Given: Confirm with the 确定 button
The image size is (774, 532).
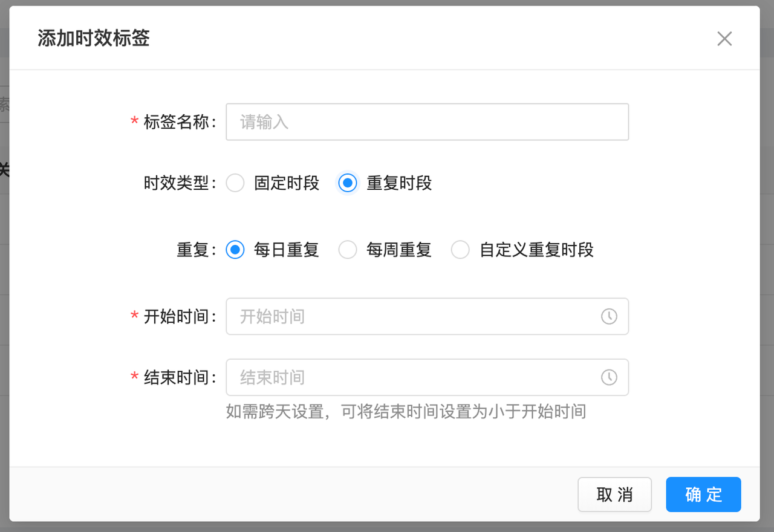Looking at the screenshot, I should point(704,495).
